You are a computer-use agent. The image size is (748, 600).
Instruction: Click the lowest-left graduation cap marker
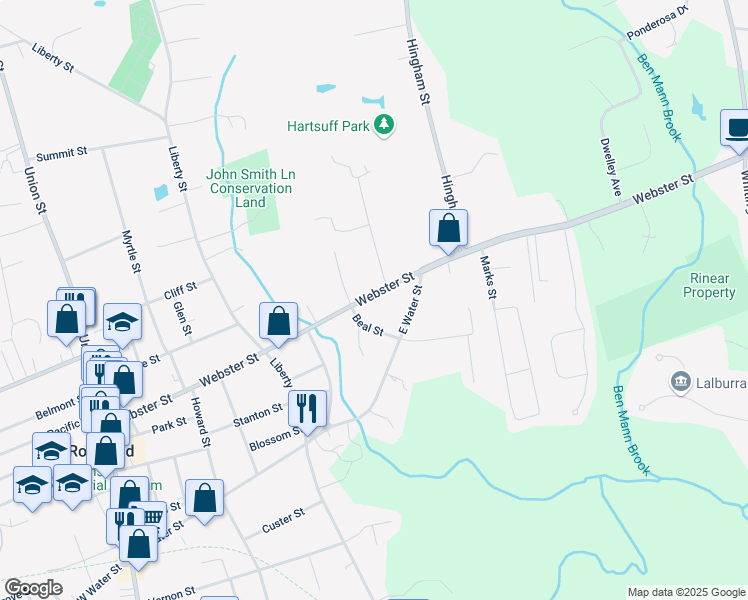pyautogui.click(x=32, y=487)
